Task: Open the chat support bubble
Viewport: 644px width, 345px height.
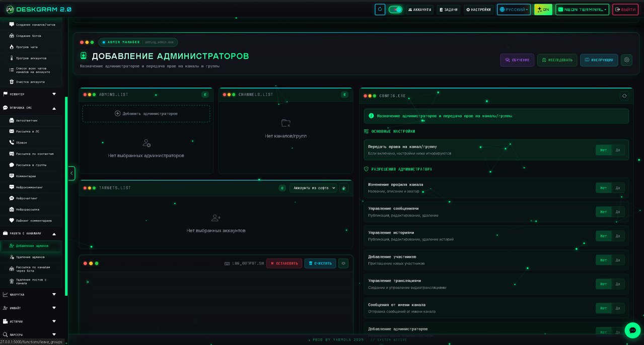Action: (x=632, y=330)
